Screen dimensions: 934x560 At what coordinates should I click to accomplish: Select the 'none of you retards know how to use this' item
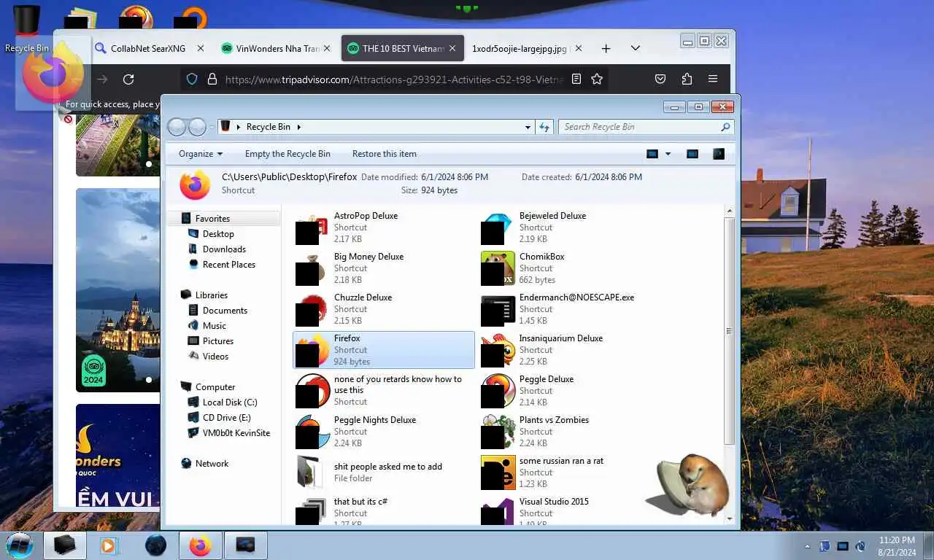coord(384,391)
